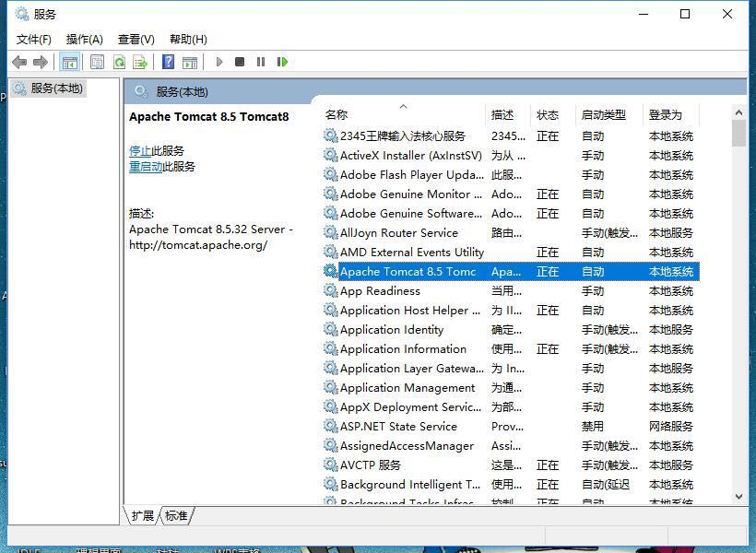The height and width of the screenshot is (553, 756).
Task: Open the 操作(A) menu
Action: click(85, 39)
